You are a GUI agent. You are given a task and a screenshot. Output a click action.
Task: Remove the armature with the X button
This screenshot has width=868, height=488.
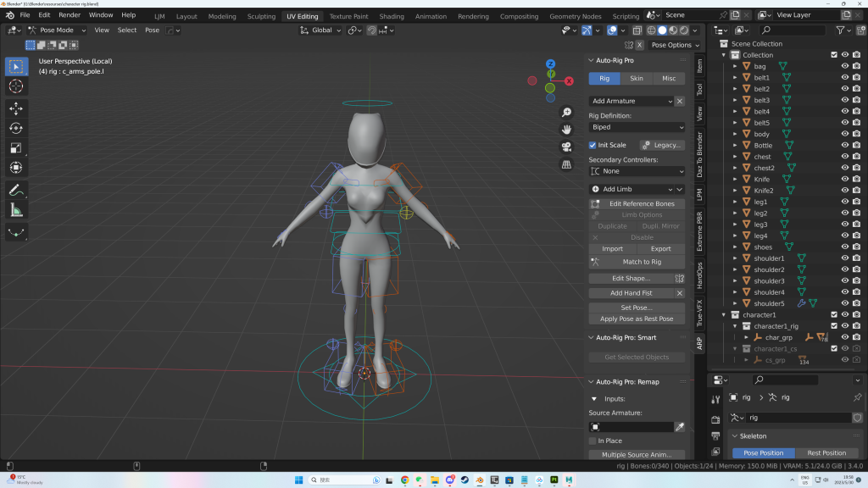coord(680,102)
